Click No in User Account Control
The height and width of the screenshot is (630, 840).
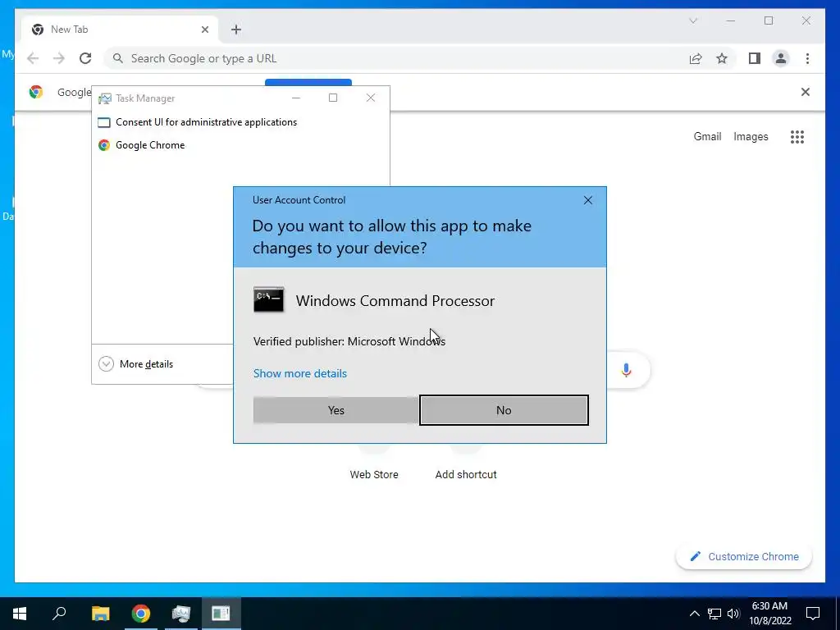(x=504, y=410)
